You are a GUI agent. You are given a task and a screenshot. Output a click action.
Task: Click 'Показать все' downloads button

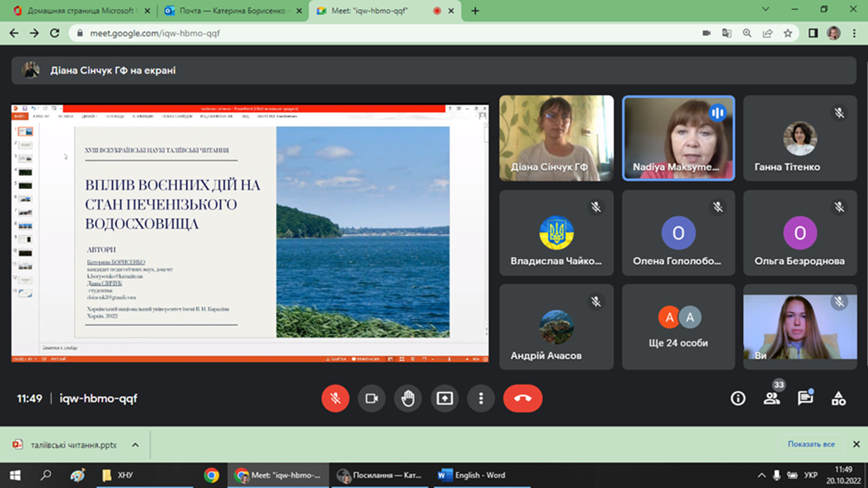[811, 444]
